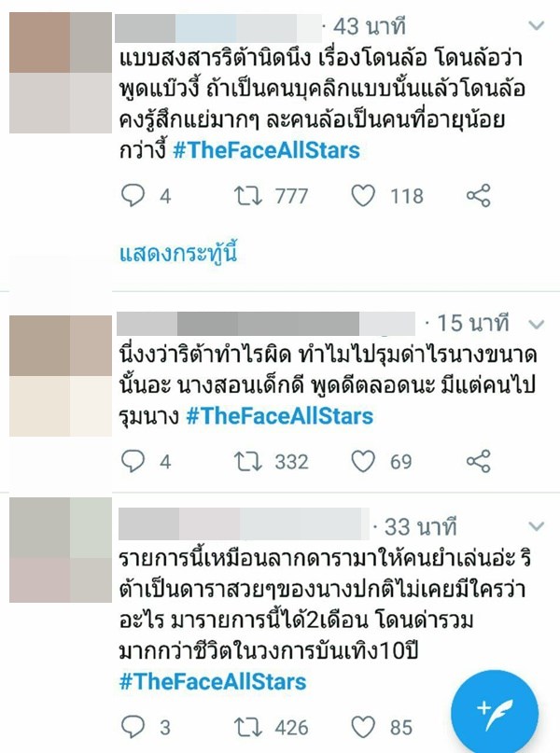Open #TheFaceAllStars hashtag in second tweet
560x753 pixels.
pyautogui.click(x=279, y=416)
